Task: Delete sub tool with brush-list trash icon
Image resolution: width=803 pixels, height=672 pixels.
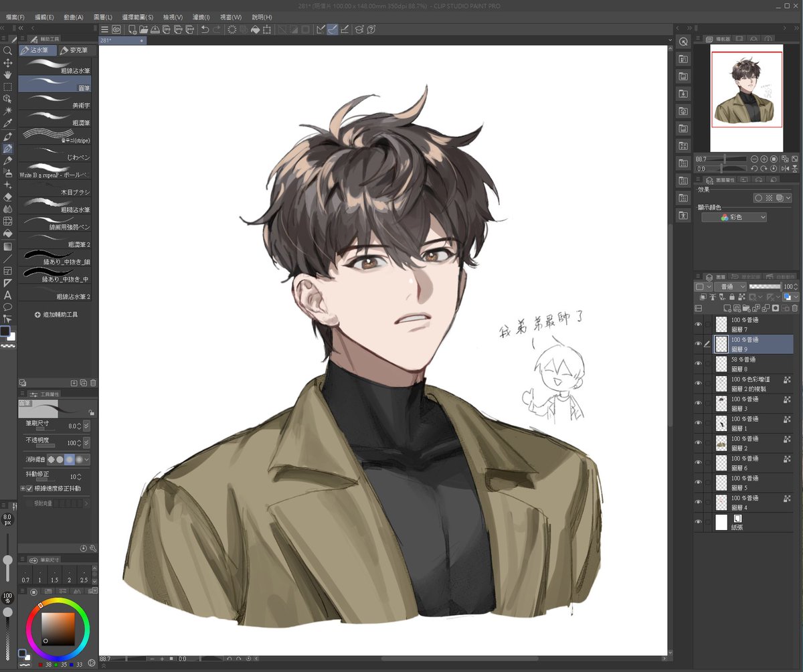Action: (93, 383)
